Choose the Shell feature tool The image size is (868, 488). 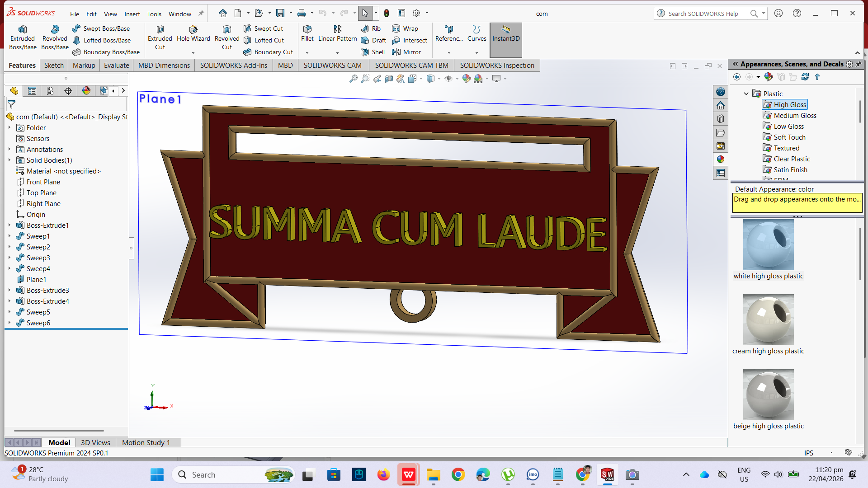coord(373,52)
